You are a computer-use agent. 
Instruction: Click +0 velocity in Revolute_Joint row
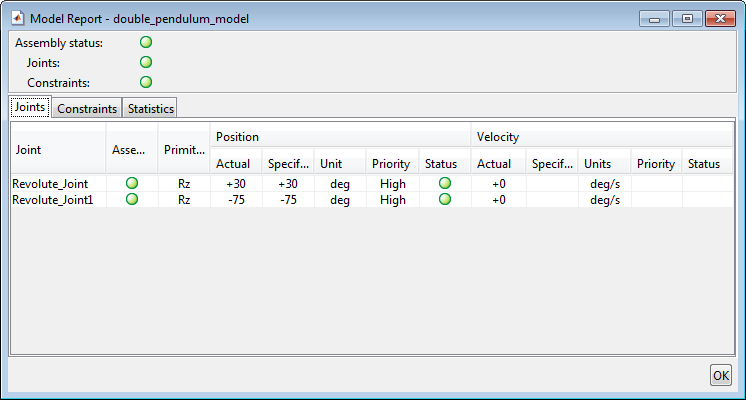(499, 184)
